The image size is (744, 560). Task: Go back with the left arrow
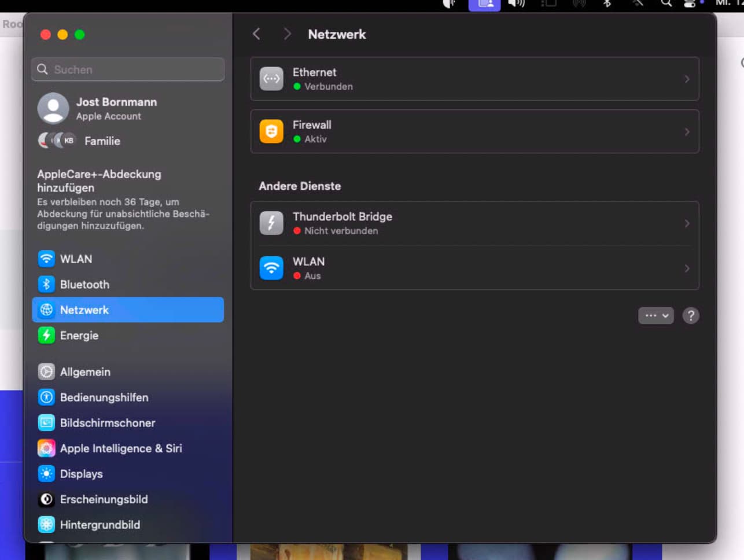256,34
